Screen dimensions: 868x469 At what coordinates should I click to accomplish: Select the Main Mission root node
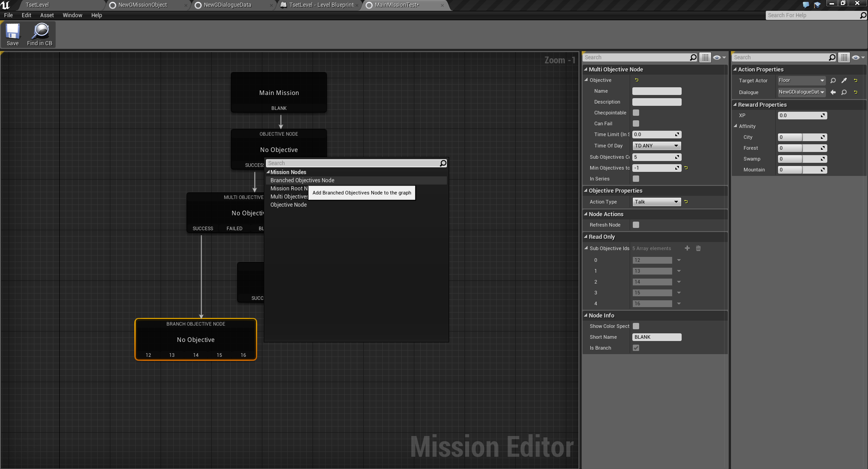pos(279,92)
